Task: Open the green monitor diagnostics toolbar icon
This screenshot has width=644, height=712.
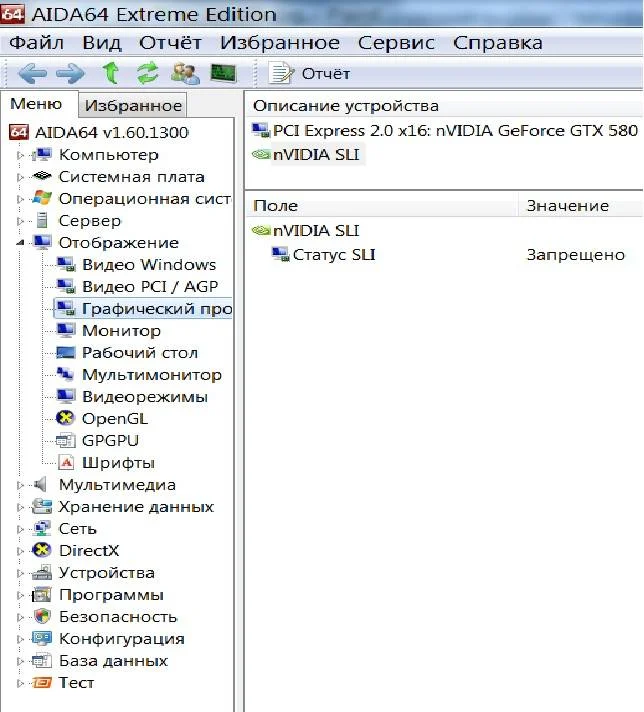Action: coord(223,73)
